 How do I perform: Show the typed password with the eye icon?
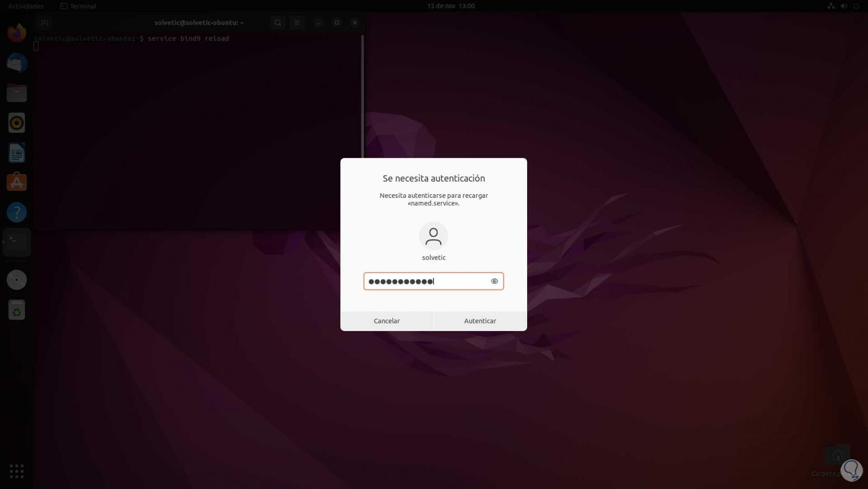(494, 281)
